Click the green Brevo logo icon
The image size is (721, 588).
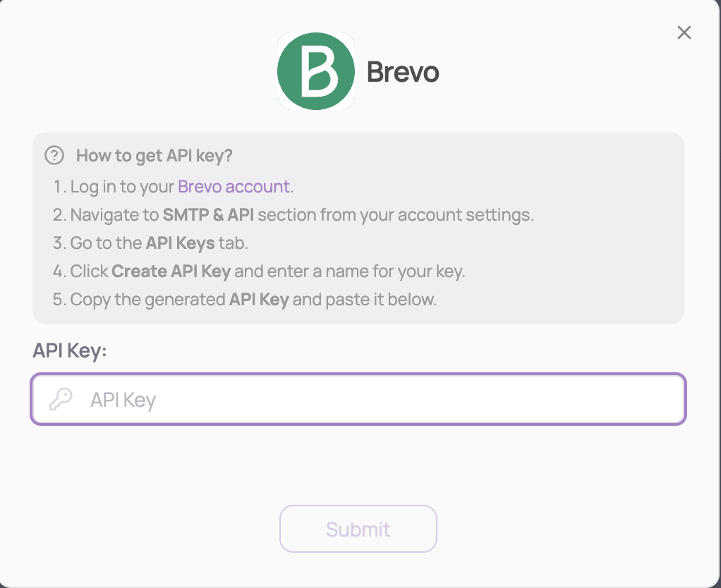[315, 71]
